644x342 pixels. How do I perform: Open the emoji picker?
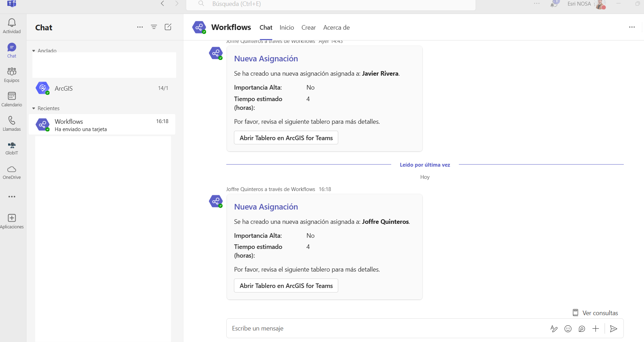[x=568, y=329]
